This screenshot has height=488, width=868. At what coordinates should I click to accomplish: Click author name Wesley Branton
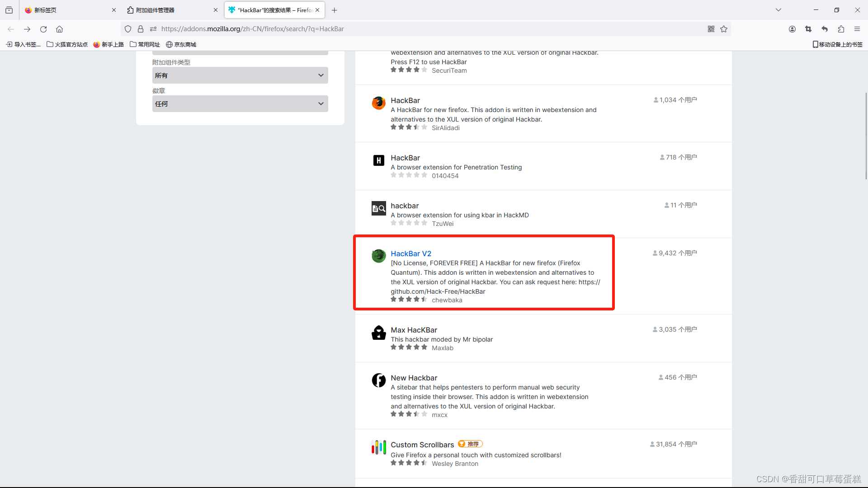[x=455, y=464]
